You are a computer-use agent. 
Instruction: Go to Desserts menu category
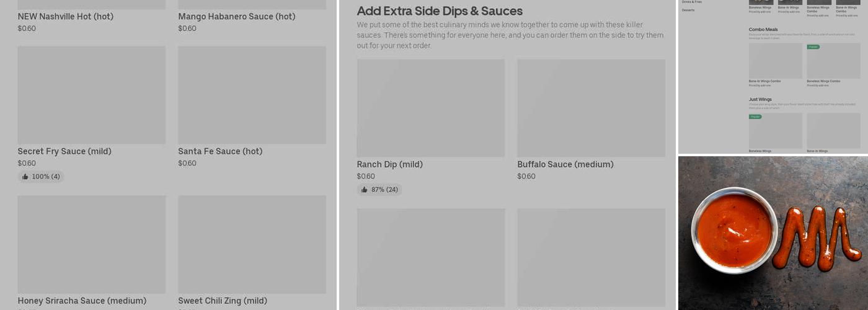[688, 10]
